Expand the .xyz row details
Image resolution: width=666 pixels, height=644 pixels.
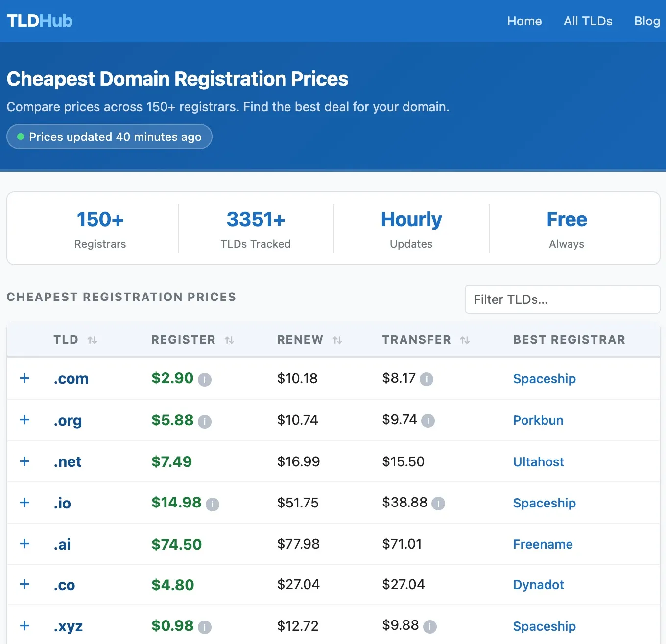pos(24,626)
